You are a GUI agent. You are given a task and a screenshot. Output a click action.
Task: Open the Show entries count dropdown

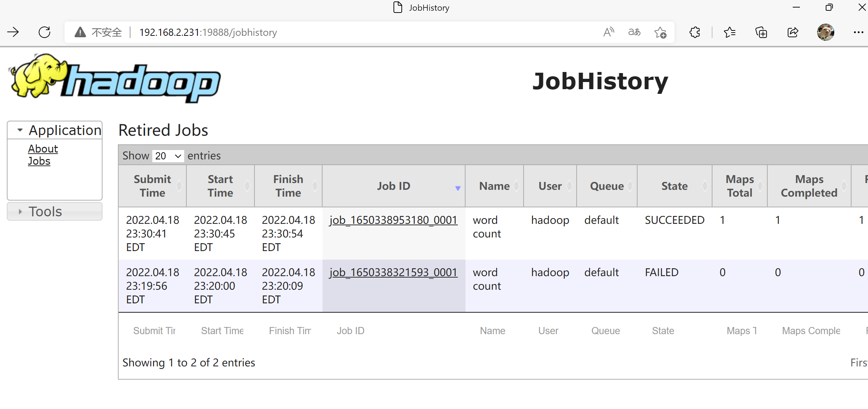[x=168, y=156]
